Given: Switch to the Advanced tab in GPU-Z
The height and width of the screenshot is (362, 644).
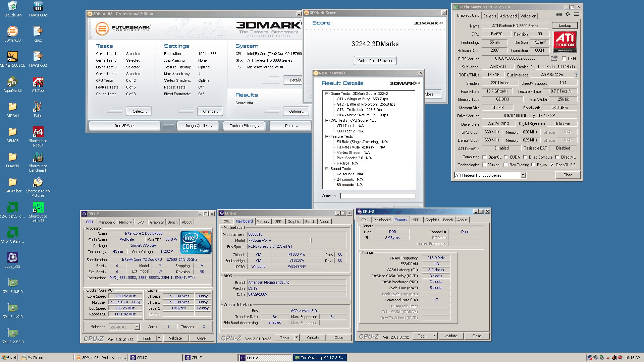Looking at the screenshot, I should (508, 16).
